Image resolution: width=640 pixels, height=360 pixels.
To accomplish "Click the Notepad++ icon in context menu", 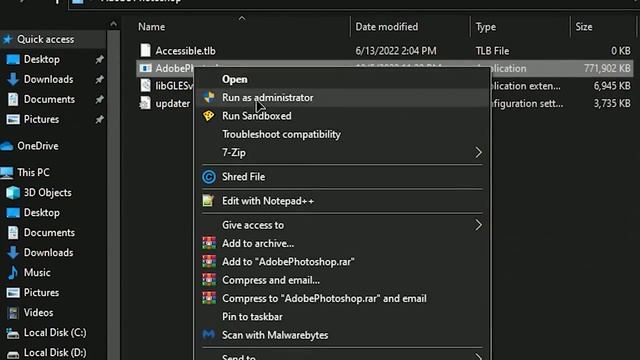I will point(208,200).
